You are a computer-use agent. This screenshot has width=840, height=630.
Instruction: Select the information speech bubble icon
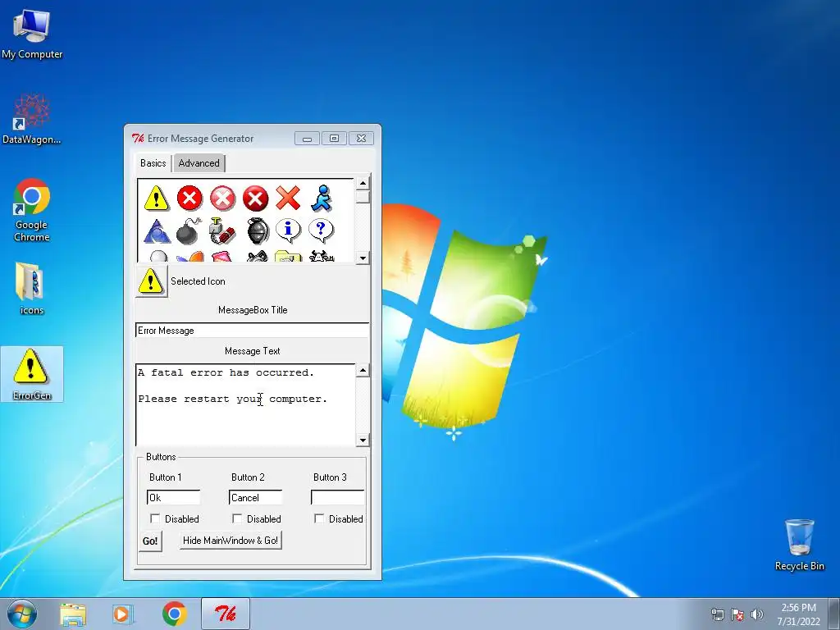click(x=288, y=231)
